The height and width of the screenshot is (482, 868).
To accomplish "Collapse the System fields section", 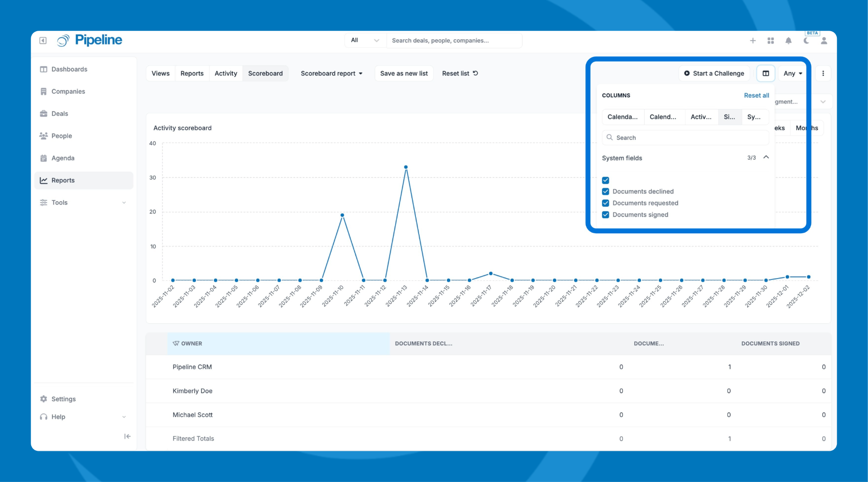I will [x=766, y=157].
